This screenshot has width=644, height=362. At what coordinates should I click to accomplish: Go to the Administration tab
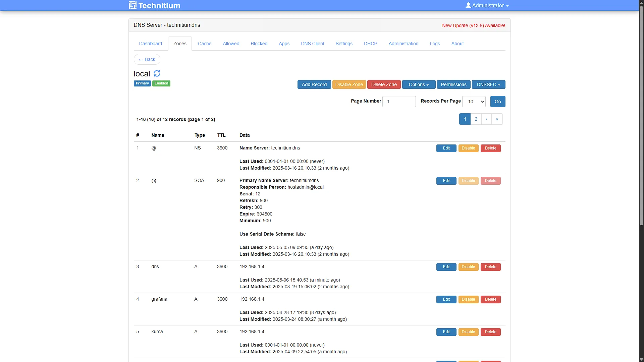tap(404, 44)
